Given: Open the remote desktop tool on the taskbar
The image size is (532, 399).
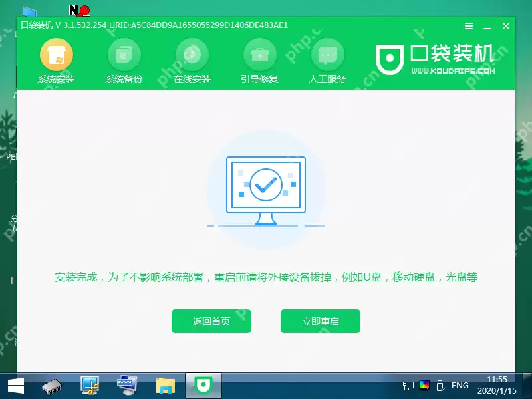Looking at the screenshot, I should pyautogui.click(x=126, y=384).
